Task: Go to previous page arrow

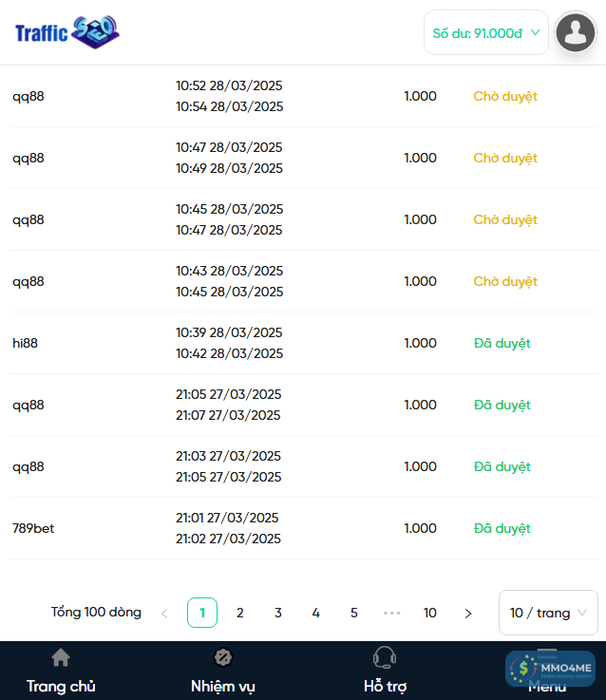Action: (164, 614)
